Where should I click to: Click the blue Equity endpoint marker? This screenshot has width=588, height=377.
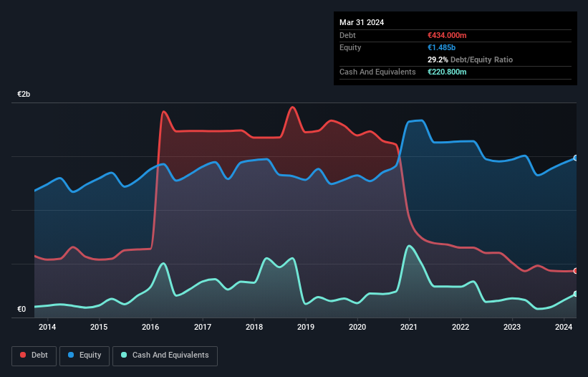tap(576, 158)
